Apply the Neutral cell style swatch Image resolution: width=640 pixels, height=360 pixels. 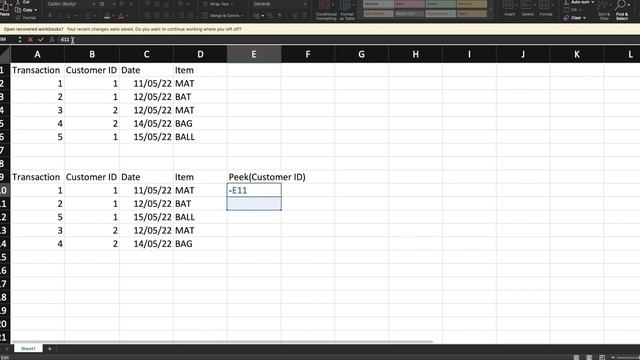[x=471, y=4]
